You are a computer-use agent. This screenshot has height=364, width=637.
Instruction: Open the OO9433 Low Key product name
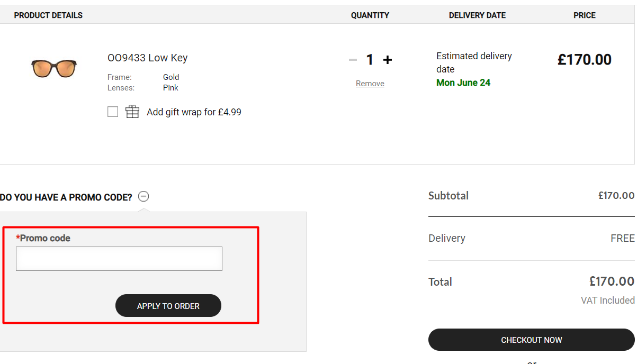coord(147,58)
